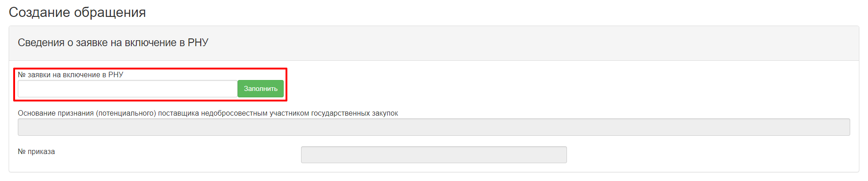Click the Создание обращения page title
The width and height of the screenshot is (868, 181).
click(x=77, y=12)
